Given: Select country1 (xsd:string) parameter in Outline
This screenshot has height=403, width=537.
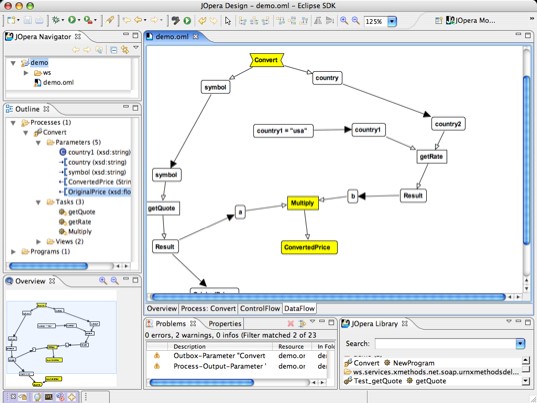Looking at the screenshot, I should click(95, 152).
